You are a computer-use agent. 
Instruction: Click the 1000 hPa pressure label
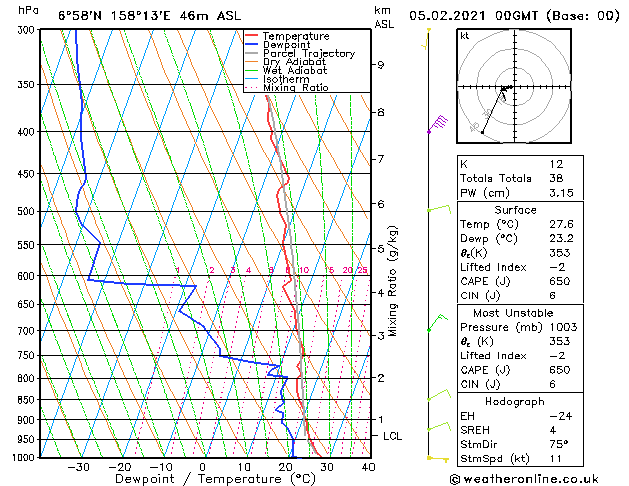coord(25,458)
